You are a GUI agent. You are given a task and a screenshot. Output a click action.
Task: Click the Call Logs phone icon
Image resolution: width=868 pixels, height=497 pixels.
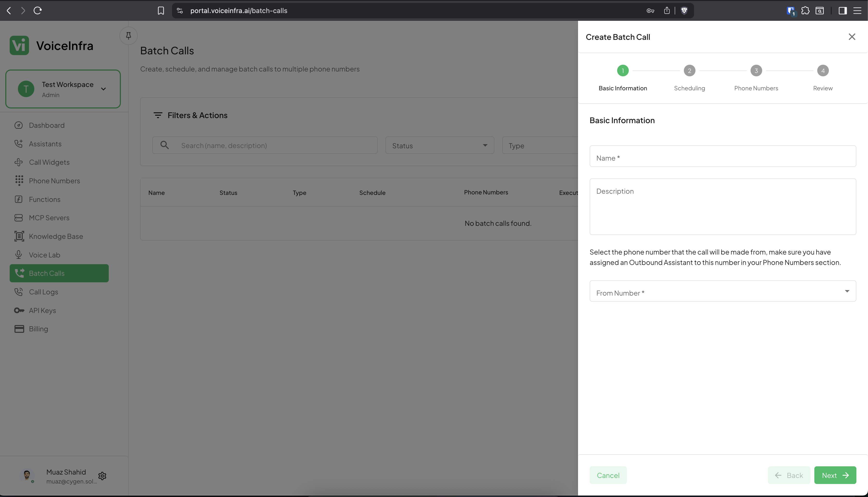coord(19,292)
